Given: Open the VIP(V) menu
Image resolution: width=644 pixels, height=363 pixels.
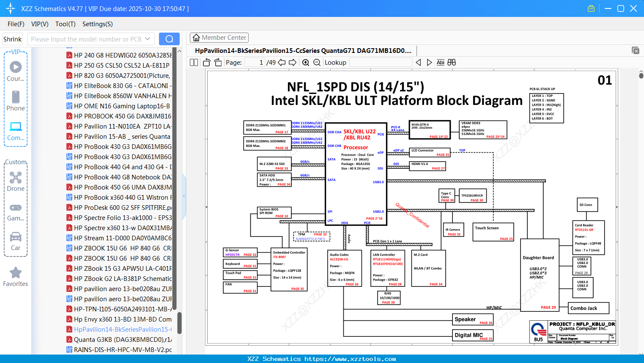Looking at the screenshot, I should [40, 24].
